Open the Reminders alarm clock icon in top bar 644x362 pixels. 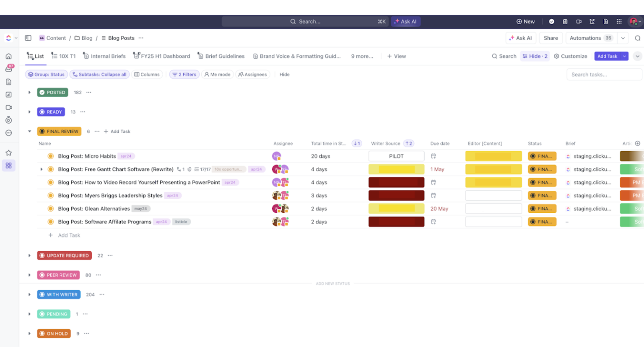[x=592, y=21]
